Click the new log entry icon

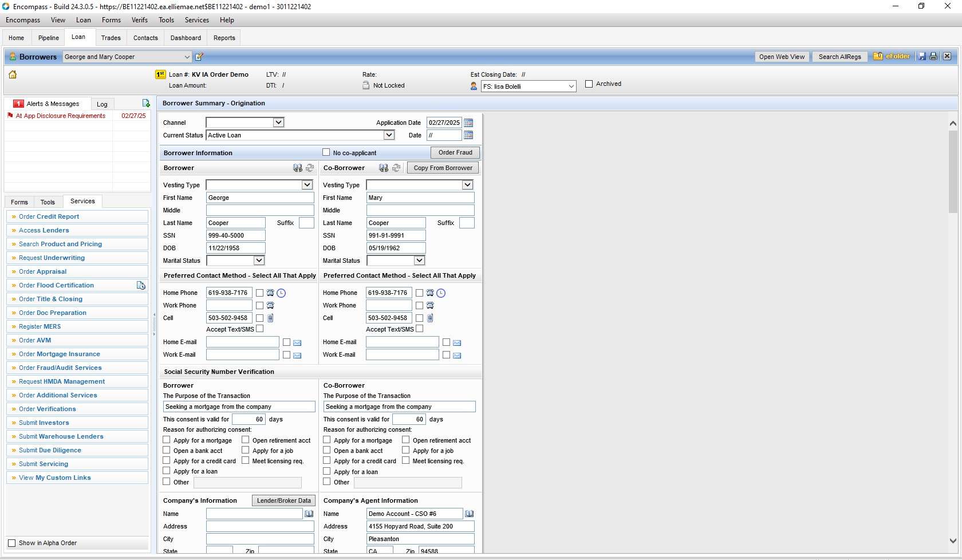[146, 103]
